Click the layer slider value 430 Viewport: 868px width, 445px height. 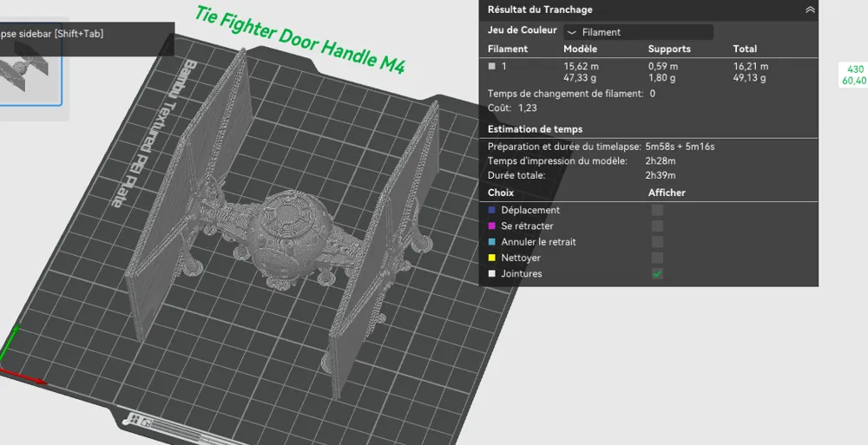[855, 69]
